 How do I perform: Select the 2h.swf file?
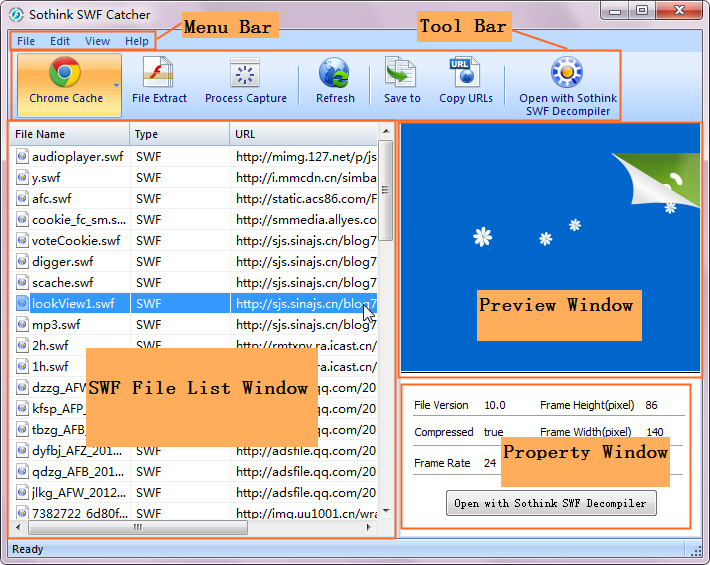coord(194,345)
